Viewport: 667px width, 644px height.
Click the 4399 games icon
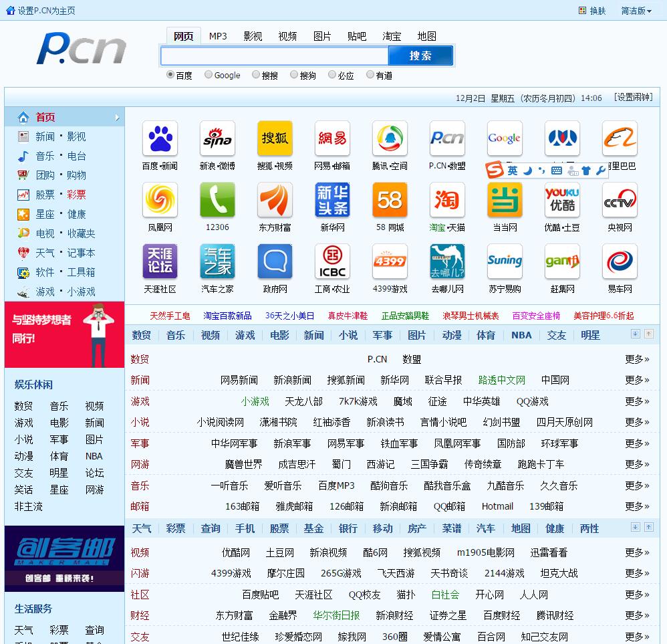pyautogui.click(x=390, y=261)
